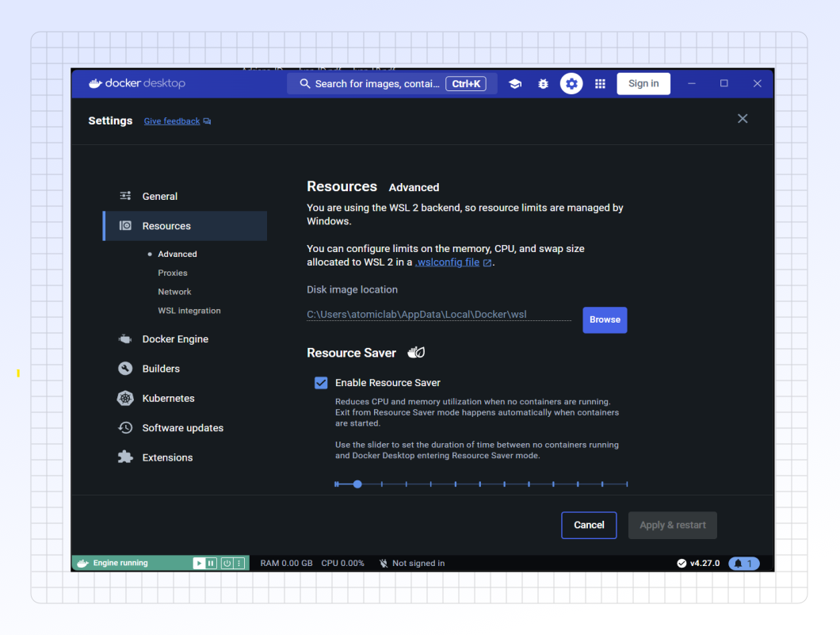The image size is (840, 635).
Task: Click the engine play button in status bar
Action: pyautogui.click(x=199, y=564)
